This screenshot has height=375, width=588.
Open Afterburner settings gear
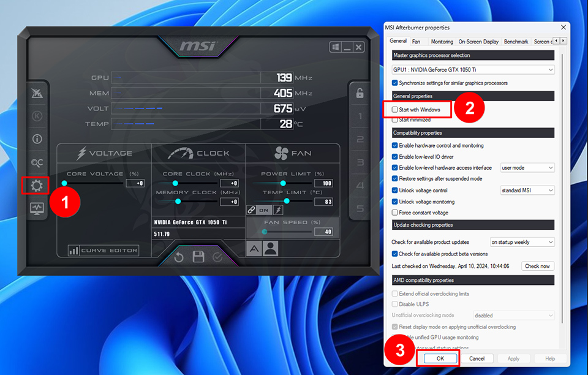pos(36,186)
